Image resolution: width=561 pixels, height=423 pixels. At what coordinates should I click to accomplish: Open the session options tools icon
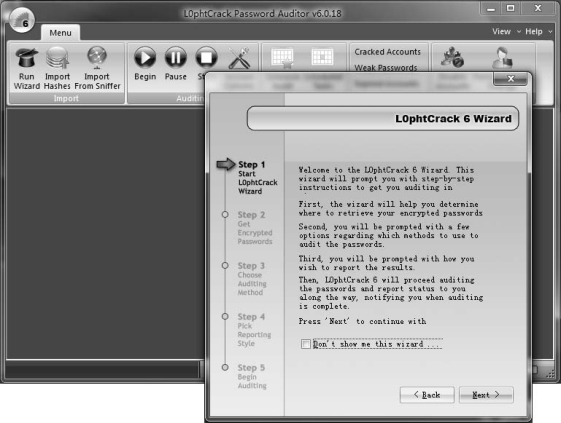click(x=239, y=58)
